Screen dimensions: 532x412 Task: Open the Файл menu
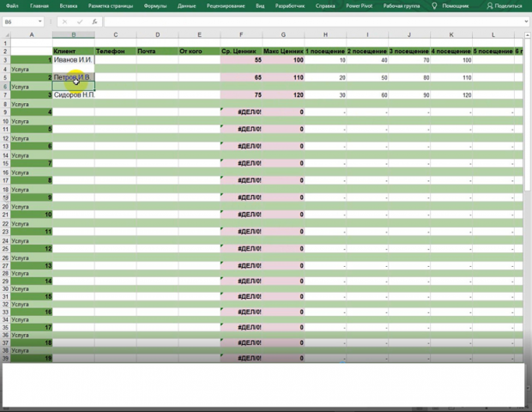tap(12, 6)
